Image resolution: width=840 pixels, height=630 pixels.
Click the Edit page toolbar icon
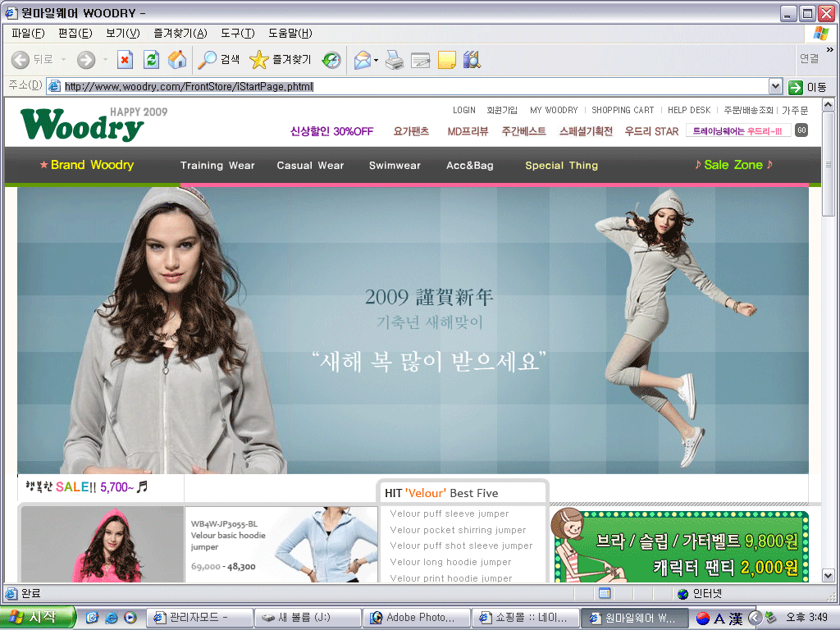[x=421, y=59]
